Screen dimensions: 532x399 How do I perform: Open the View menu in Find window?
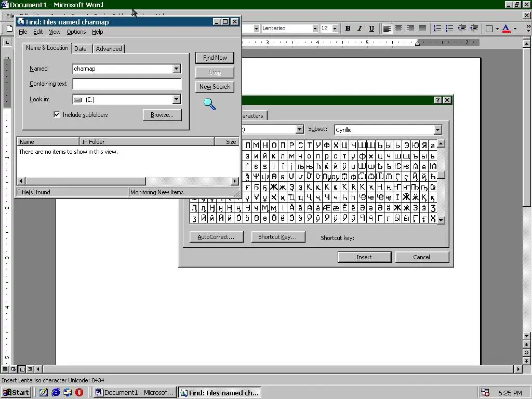pos(55,32)
